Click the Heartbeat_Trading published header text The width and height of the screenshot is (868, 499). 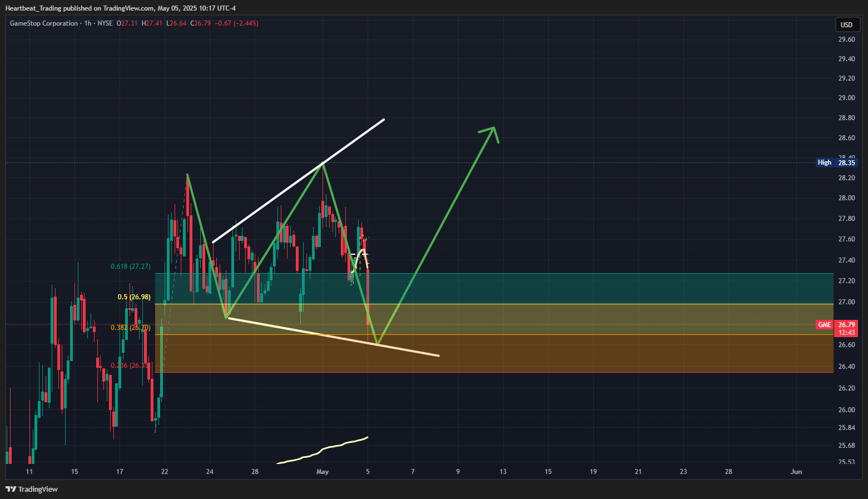pos(120,8)
